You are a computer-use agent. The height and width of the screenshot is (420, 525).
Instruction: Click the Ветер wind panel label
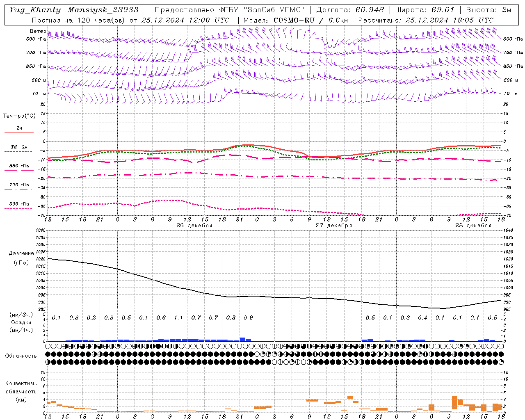[x=38, y=31]
